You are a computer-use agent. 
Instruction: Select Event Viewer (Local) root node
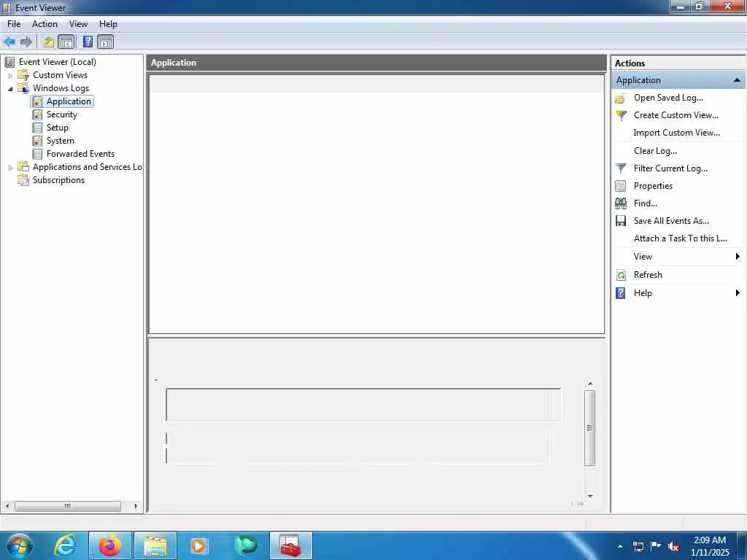[57, 62]
